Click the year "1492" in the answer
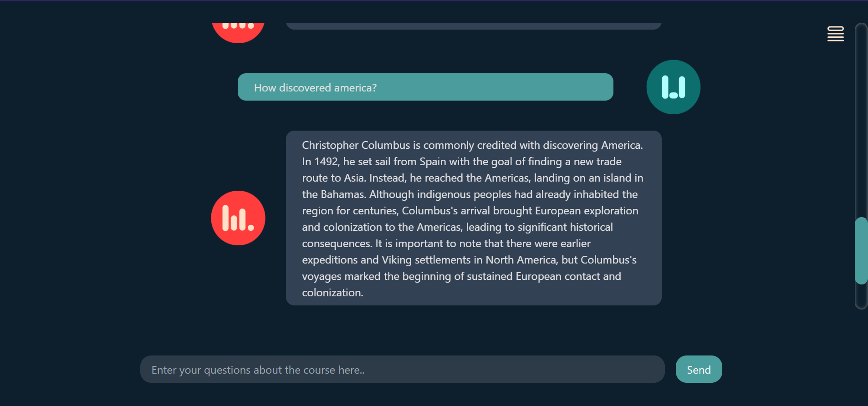This screenshot has width=868, height=406. tap(326, 162)
